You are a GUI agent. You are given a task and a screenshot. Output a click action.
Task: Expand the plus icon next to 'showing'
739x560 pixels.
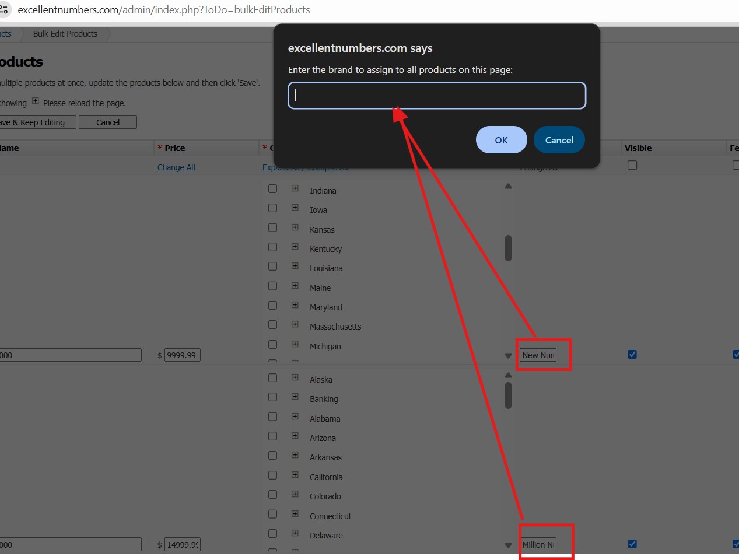click(x=36, y=101)
